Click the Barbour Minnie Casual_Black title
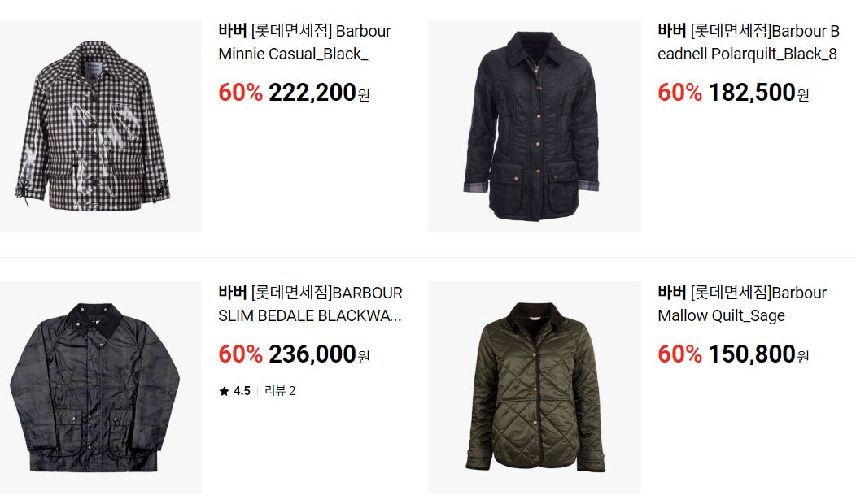This screenshot has width=856, height=504. coord(304,42)
